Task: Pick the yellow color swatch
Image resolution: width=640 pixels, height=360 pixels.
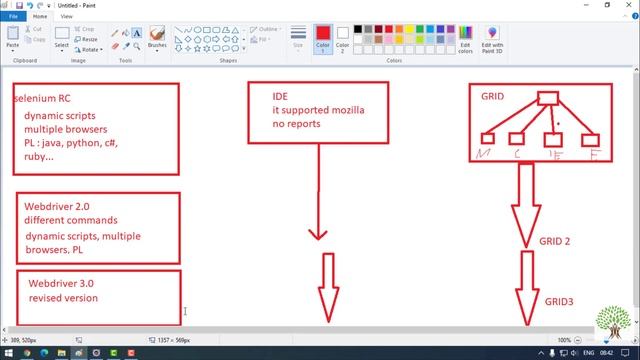Action: click(x=409, y=29)
